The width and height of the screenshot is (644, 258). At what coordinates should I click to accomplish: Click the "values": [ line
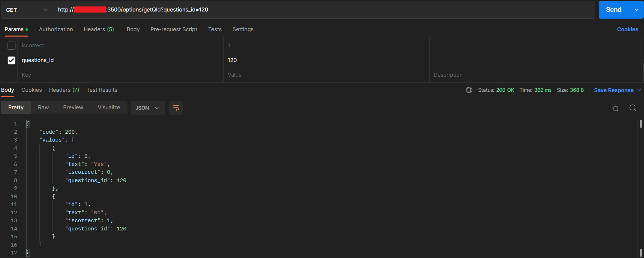pos(57,140)
